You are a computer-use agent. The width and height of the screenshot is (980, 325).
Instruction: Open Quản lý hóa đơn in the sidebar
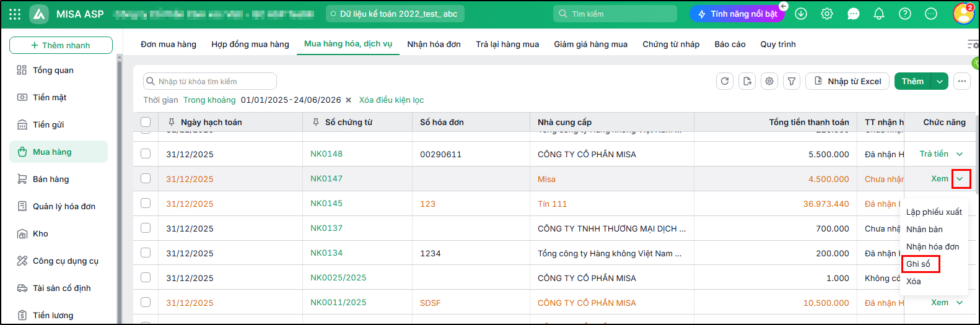point(59,206)
